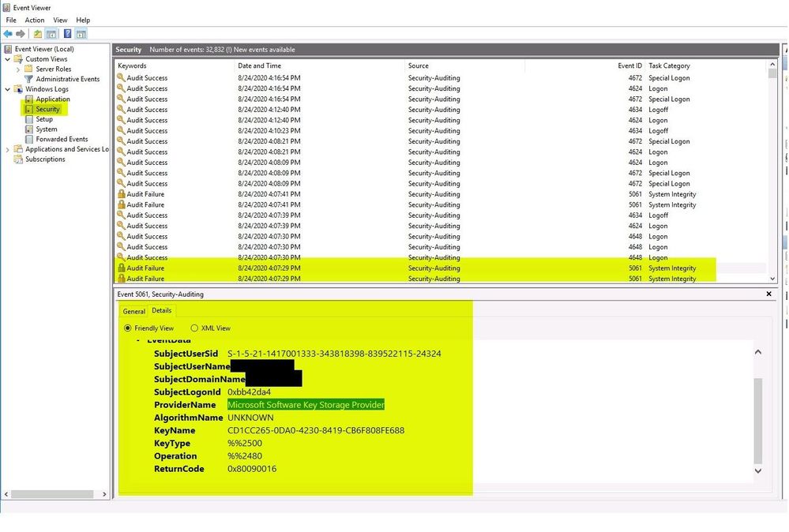This screenshot has height=532, width=789.
Task: Select the first 4:16:54 PM Special Logon event
Action: (x=440, y=78)
